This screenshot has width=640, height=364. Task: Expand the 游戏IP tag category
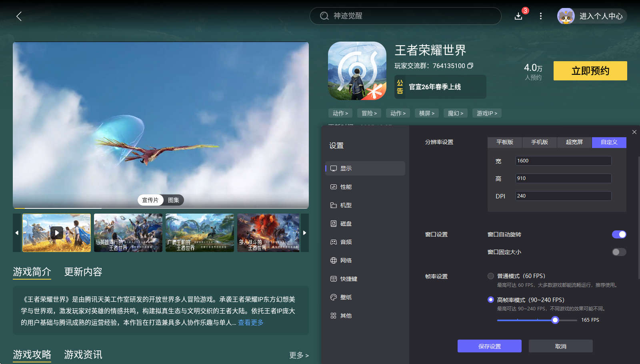[487, 113]
